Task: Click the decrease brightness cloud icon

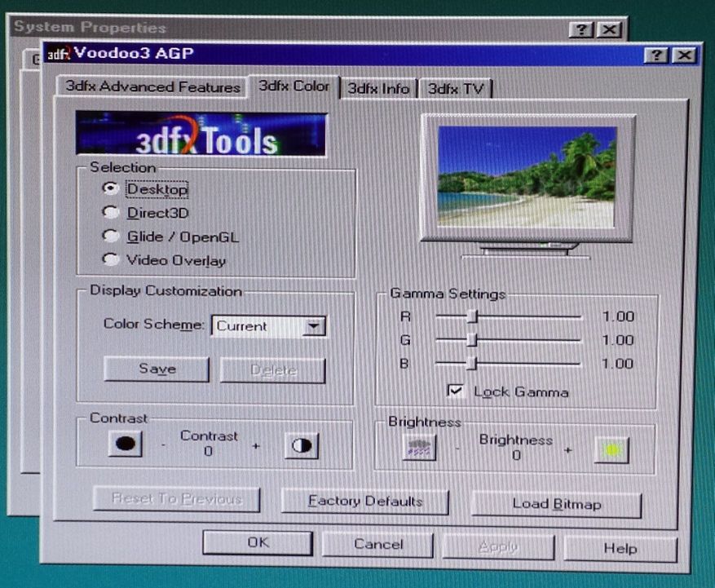Action: [x=419, y=448]
